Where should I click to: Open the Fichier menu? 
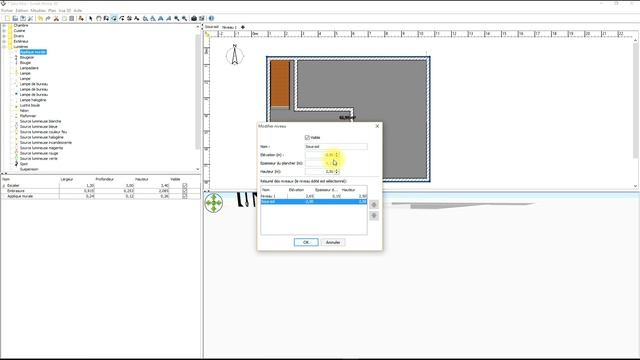(x=7, y=10)
